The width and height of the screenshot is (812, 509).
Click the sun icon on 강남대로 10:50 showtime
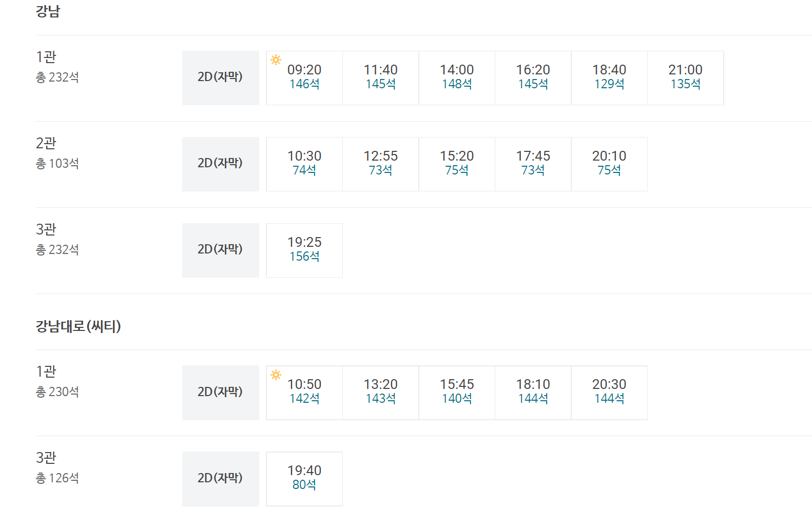tap(276, 375)
